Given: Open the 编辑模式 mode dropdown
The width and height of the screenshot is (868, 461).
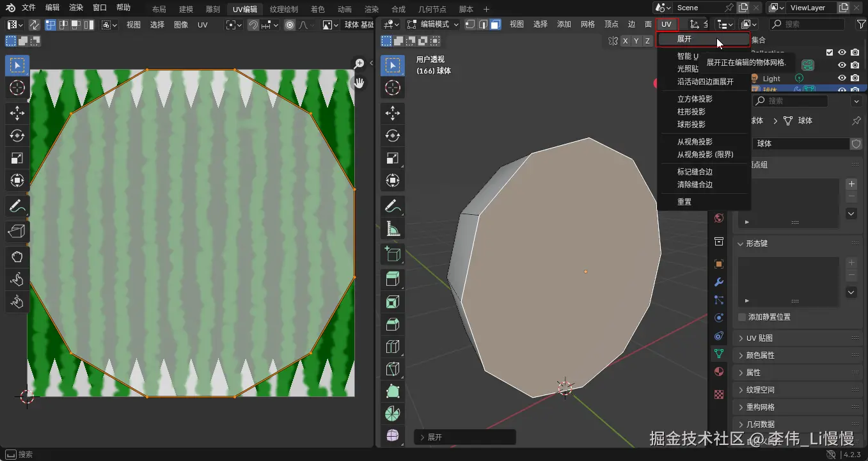Looking at the screenshot, I should click(432, 24).
